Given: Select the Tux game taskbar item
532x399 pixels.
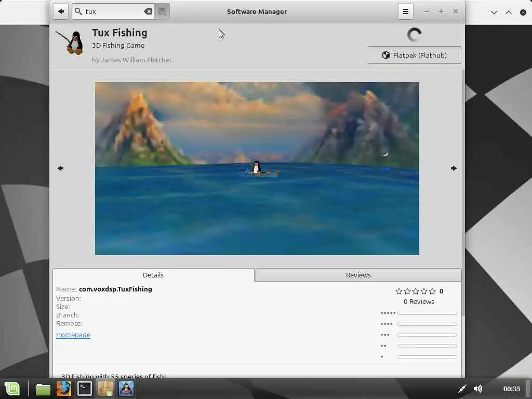Looking at the screenshot, I should pyautogui.click(x=126, y=389).
